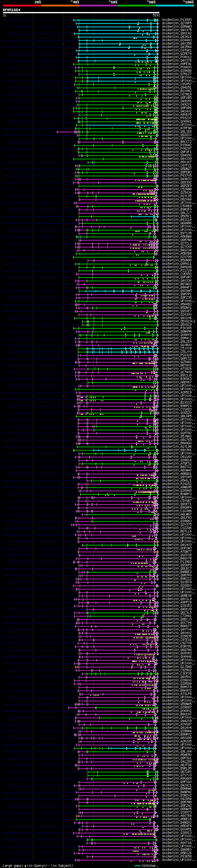197x868 pixels.
Task: Click the purple alignment bar for UniRef100_B8CCT2
Action: [118, 142]
